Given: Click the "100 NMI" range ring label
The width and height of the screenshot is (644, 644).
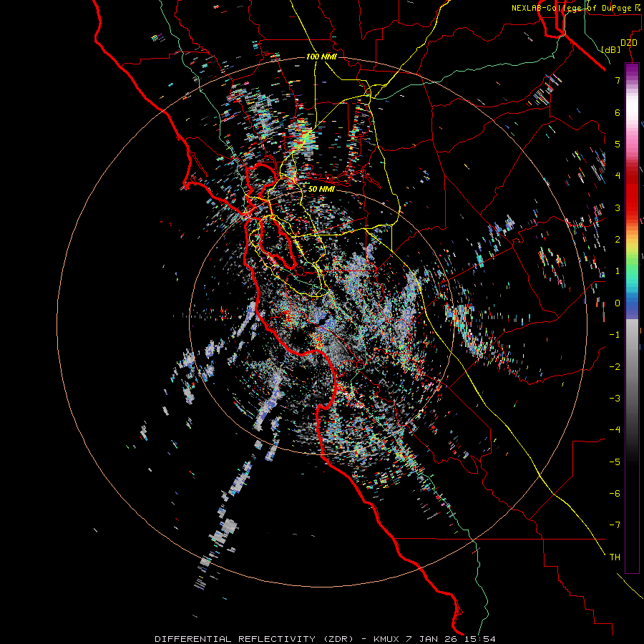Looking at the screenshot, I should pyautogui.click(x=321, y=57).
